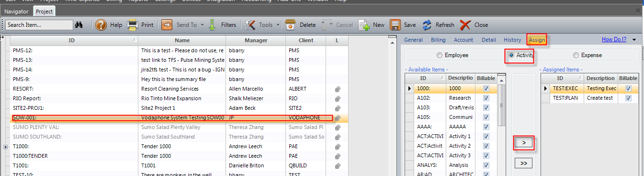The width and height of the screenshot is (644, 176).
Task: Open the Tools dropdown arrow
Action: pos(277,25)
